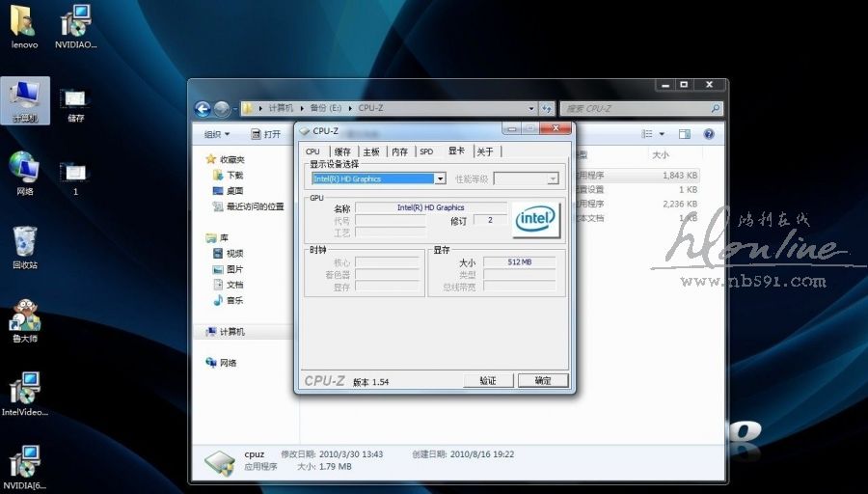
Task: Open the 组织 dropdown menu
Action: pos(216,134)
